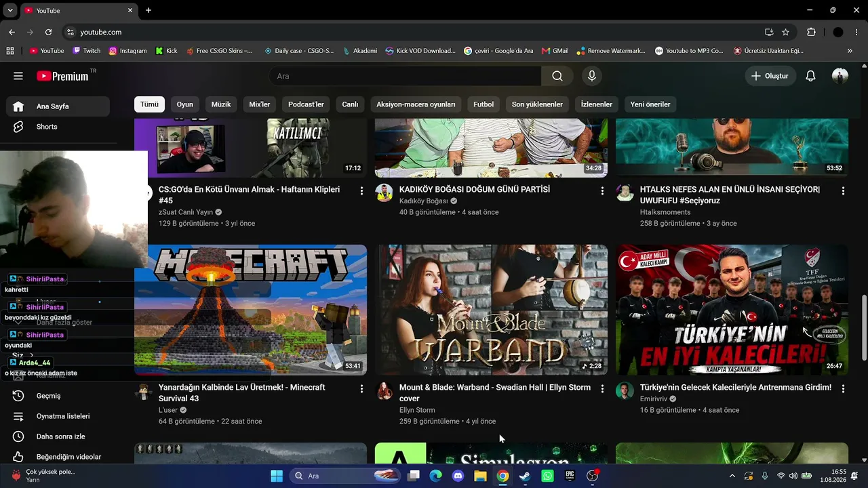The height and width of the screenshot is (488, 868).
Task: Open the Kadıköy Boğası channel avatar
Action: pos(384,192)
